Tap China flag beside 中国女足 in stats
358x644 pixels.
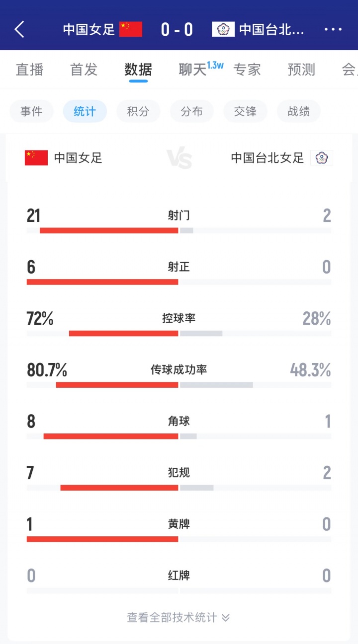(36, 158)
